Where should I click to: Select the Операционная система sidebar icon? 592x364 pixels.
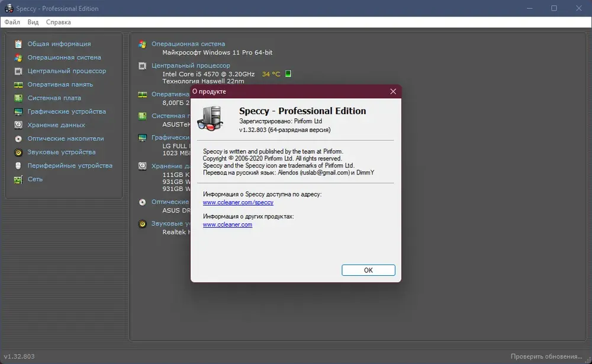(x=18, y=57)
